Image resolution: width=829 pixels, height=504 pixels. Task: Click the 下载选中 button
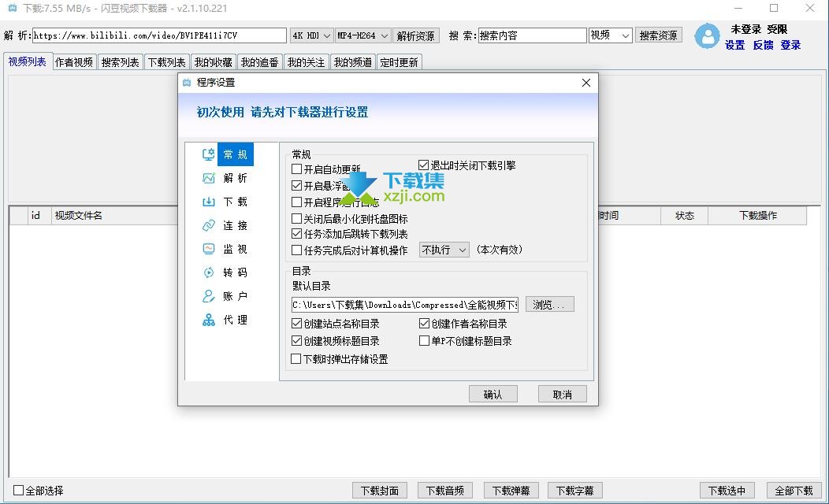[727, 491]
